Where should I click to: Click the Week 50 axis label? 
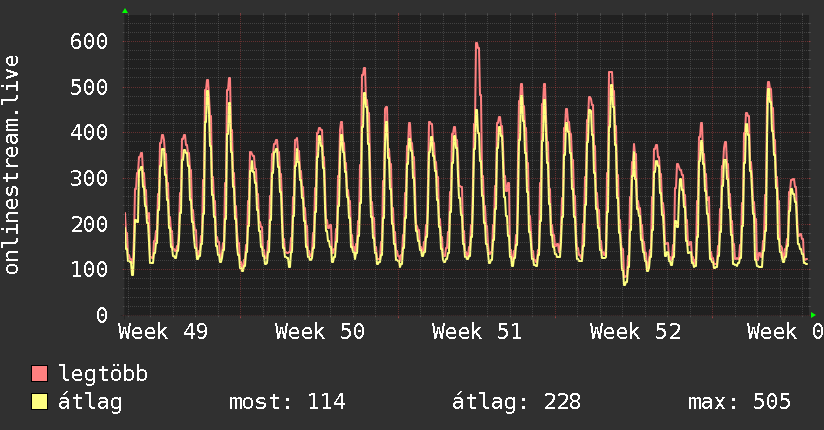(x=321, y=331)
